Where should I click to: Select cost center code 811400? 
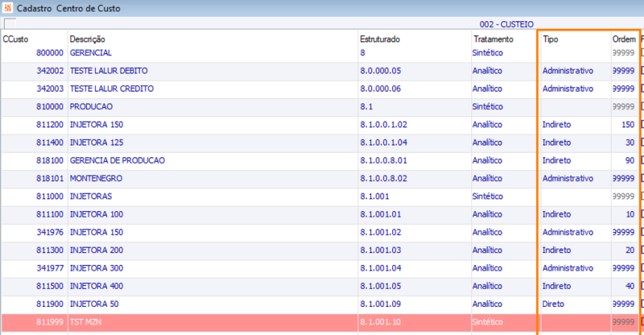(x=50, y=143)
